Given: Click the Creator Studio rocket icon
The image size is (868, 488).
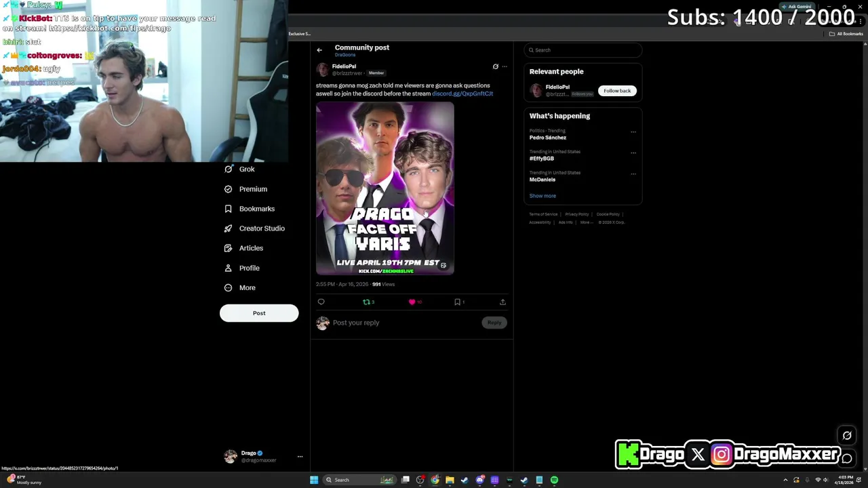Looking at the screenshot, I should (229, 228).
